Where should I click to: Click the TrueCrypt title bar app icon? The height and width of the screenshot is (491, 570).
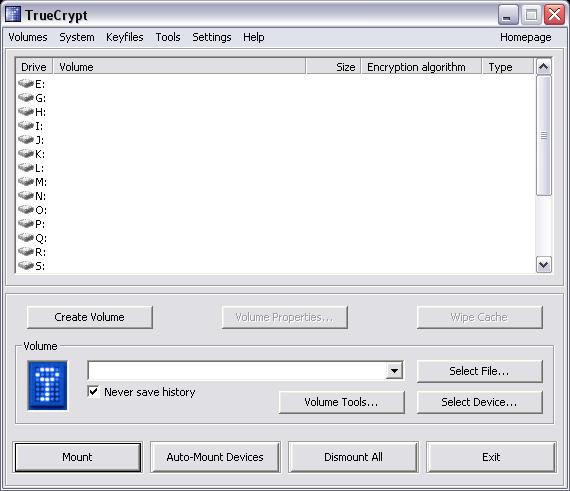(13, 14)
